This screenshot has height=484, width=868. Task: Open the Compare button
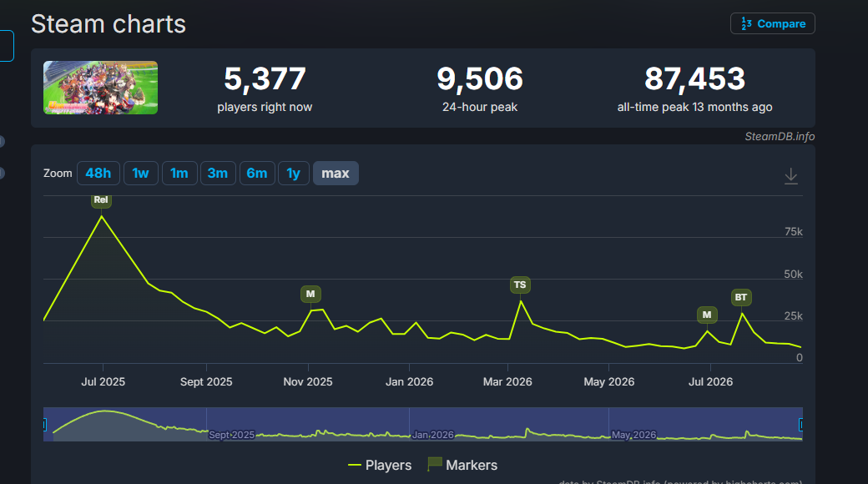[x=772, y=24]
